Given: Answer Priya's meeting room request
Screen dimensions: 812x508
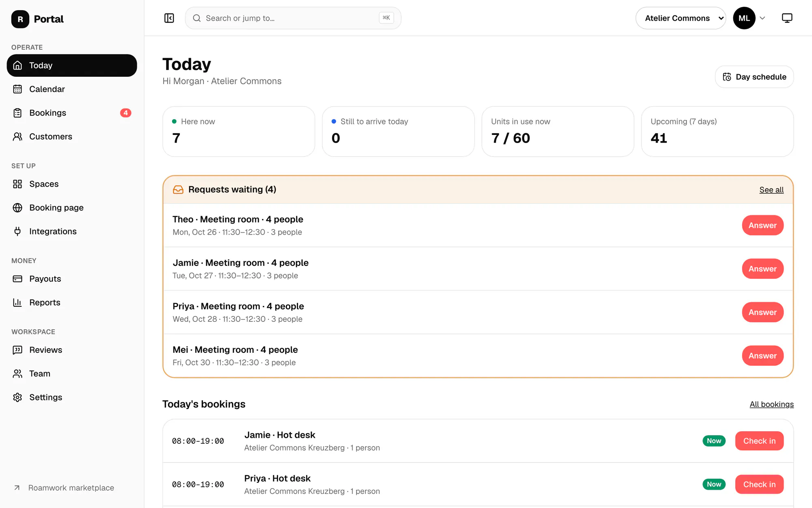Looking at the screenshot, I should point(762,312).
